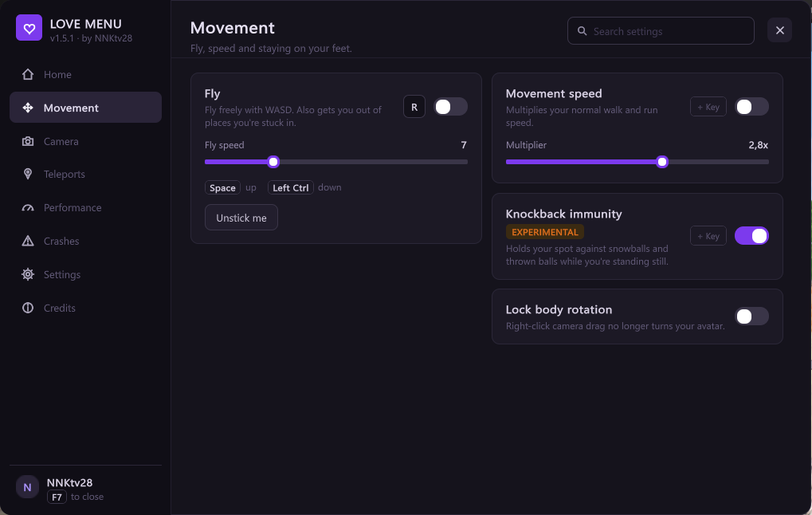Click the Teleports pin icon
The width and height of the screenshot is (812, 515).
[x=28, y=174]
